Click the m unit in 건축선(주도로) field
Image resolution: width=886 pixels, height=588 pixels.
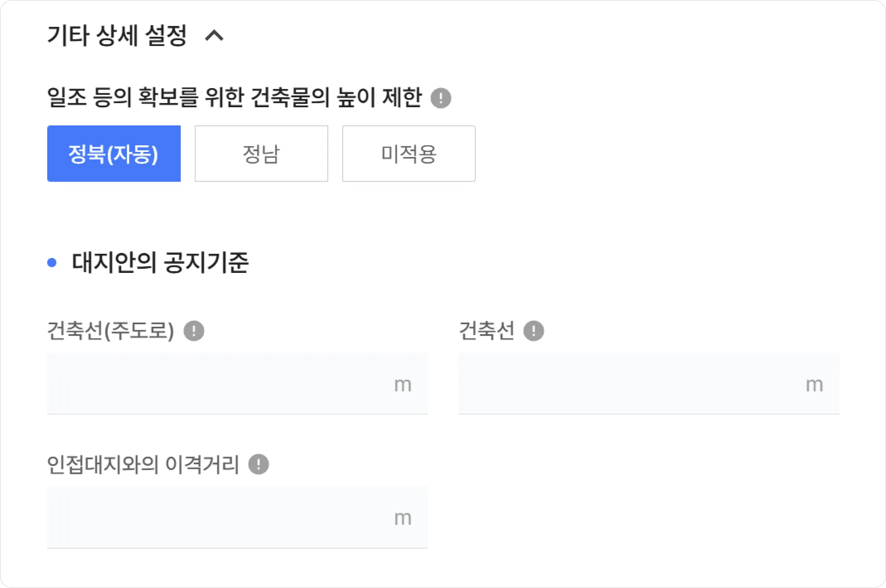click(403, 384)
